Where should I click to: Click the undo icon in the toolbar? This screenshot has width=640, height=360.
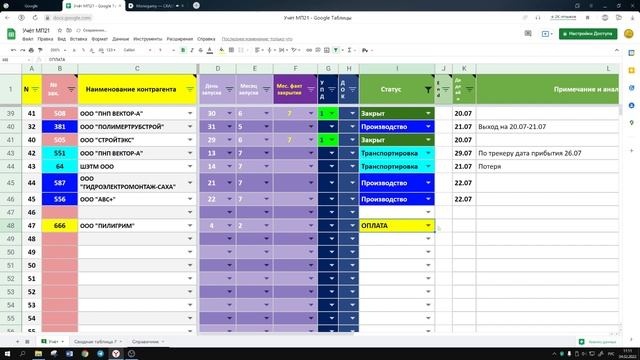point(13,50)
